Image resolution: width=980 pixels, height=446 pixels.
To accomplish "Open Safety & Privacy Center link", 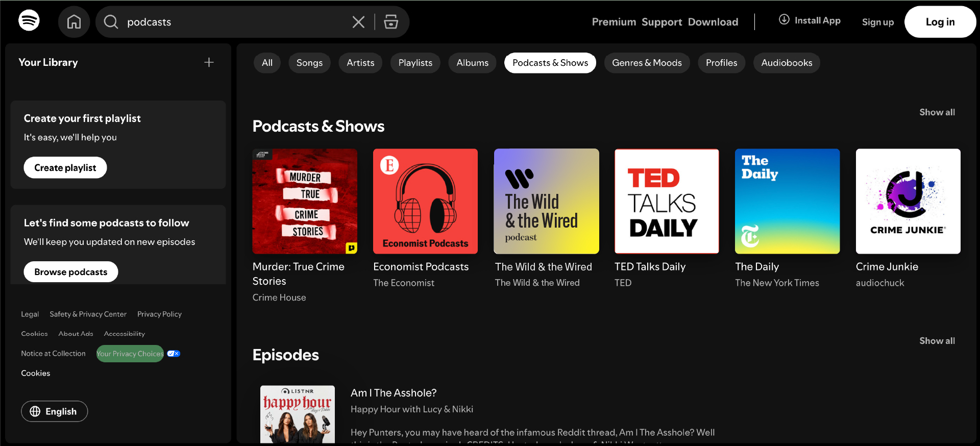I will click(88, 314).
